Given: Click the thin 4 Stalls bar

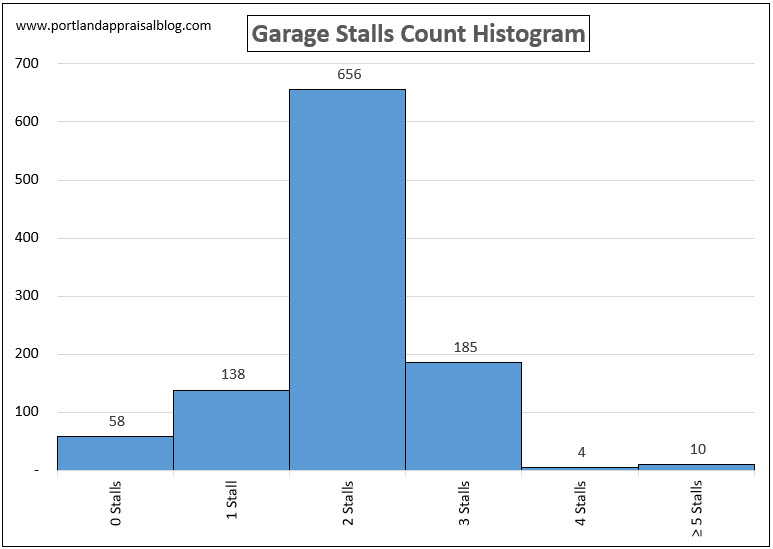Looking at the screenshot, I should [x=580, y=468].
